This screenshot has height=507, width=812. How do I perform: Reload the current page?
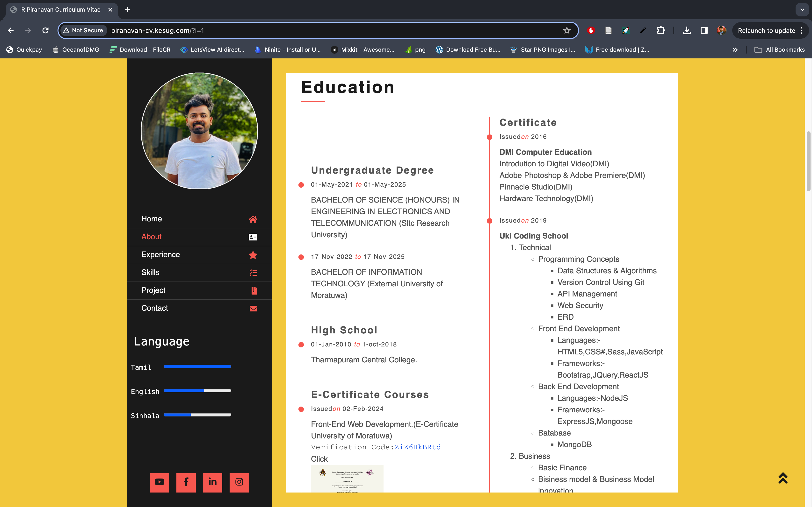45,30
